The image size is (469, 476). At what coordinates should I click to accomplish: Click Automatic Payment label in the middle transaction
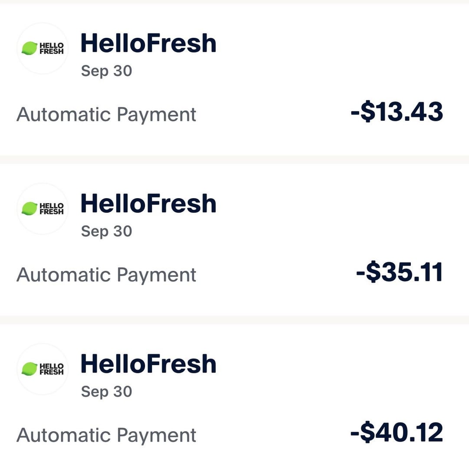click(x=106, y=275)
